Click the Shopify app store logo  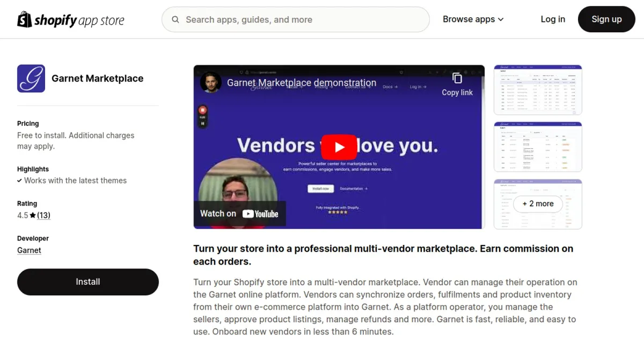click(71, 20)
